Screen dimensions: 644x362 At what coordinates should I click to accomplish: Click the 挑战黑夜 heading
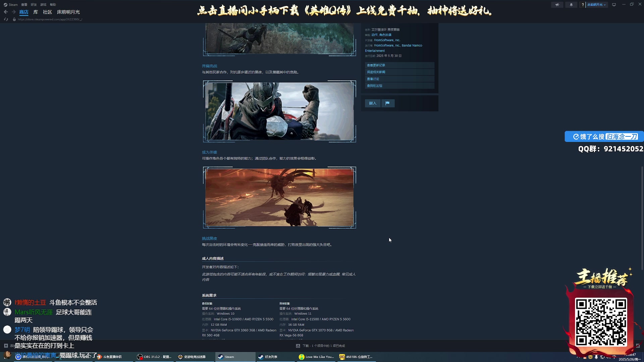(209, 239)
